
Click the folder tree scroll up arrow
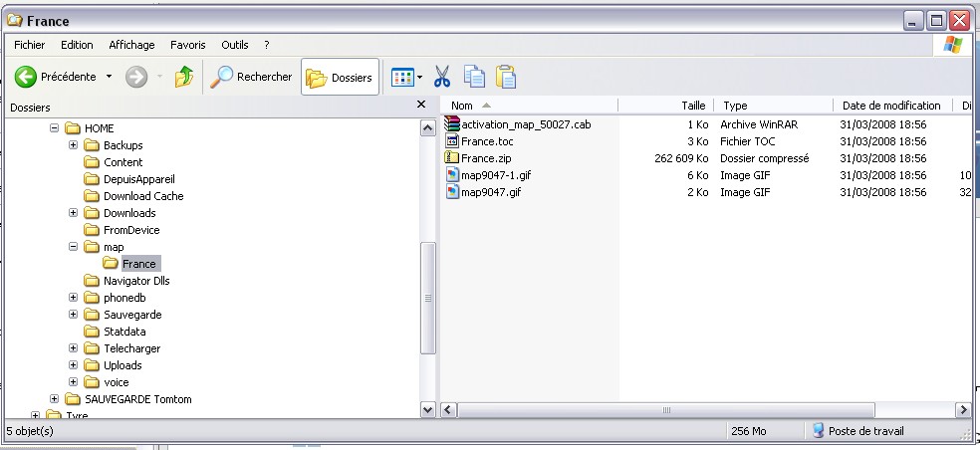pyautogui.click(x=427, y=128)
